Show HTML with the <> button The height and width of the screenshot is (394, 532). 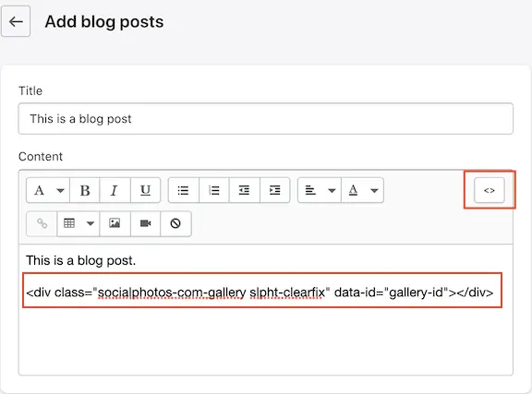tap(490, 190)
